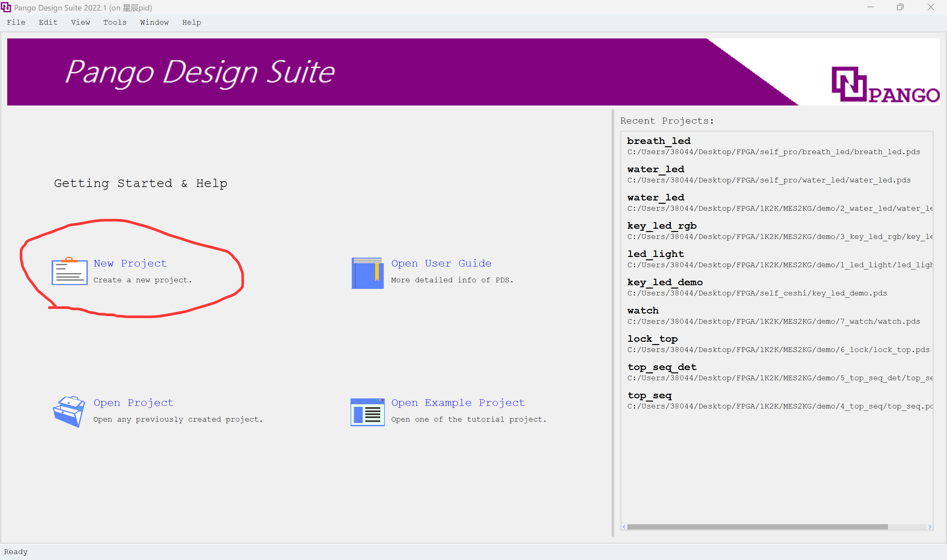Viewport: 947px width, 560px height.
Task: Click the Open Project link text
Action: pyautogui.click(x=133, y=403)
